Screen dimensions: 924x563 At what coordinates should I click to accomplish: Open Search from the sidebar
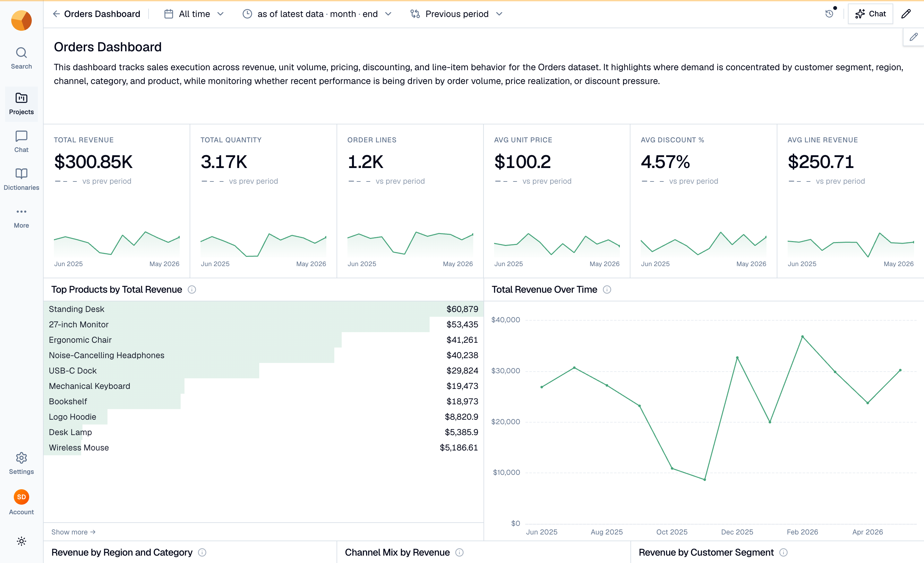pyautogui.click(x=21, y=58)
